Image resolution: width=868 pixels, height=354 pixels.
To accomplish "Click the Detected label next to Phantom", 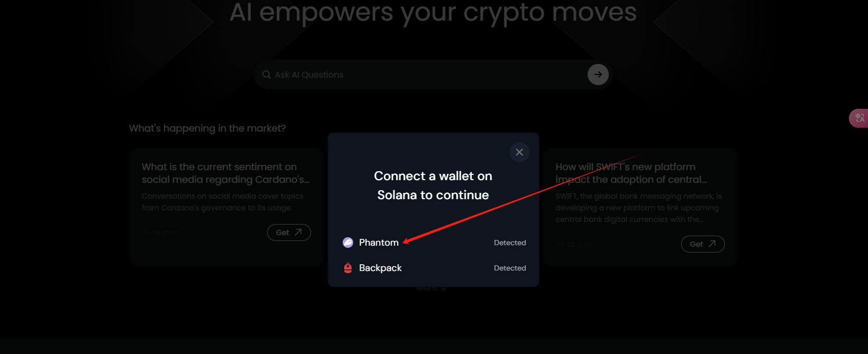I will tap(510, 243).
